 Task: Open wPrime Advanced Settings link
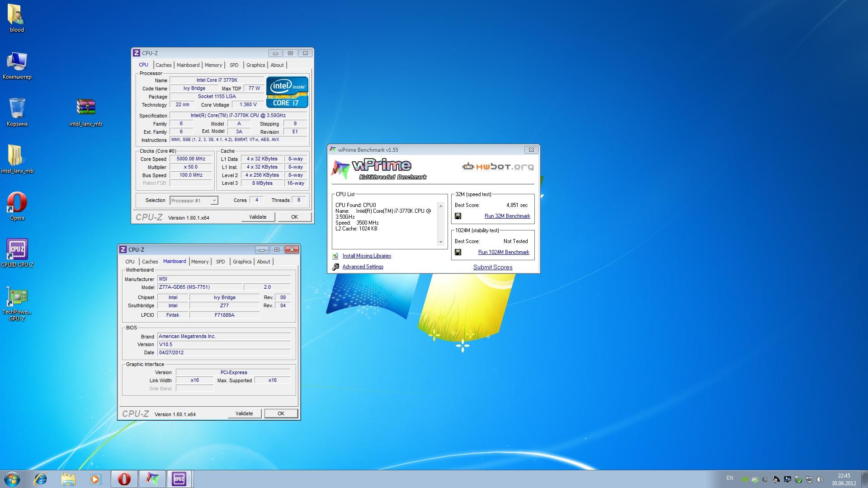[x=363, y=267]
